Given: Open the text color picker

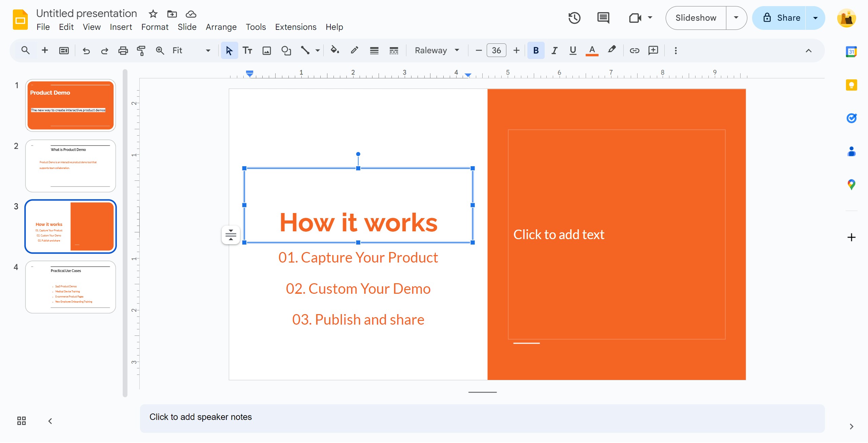Looking at the screenshot, I should pyautogui.click(x=592, y=51).
